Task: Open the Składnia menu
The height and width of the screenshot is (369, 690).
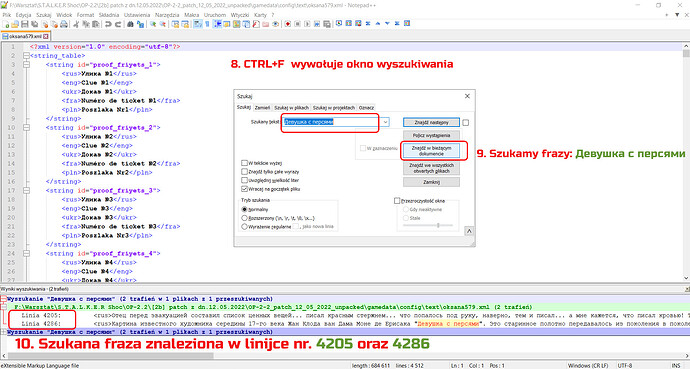Action: tap(109, 15)
